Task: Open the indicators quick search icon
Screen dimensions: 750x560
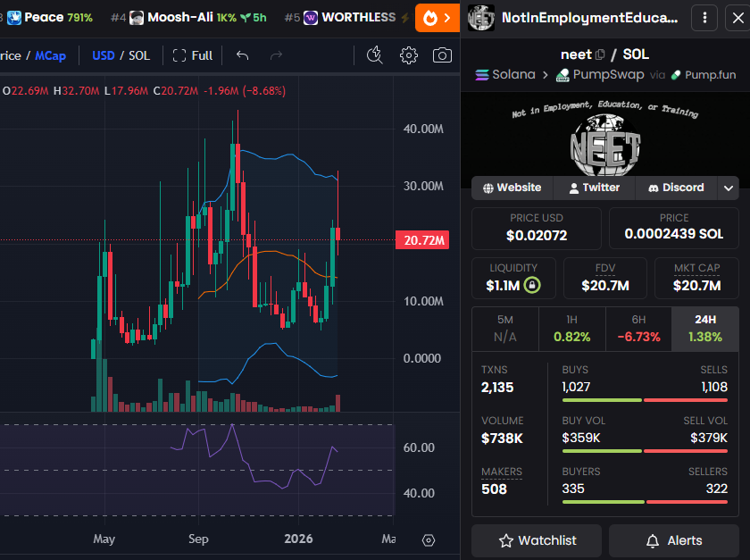Action: 374,55
